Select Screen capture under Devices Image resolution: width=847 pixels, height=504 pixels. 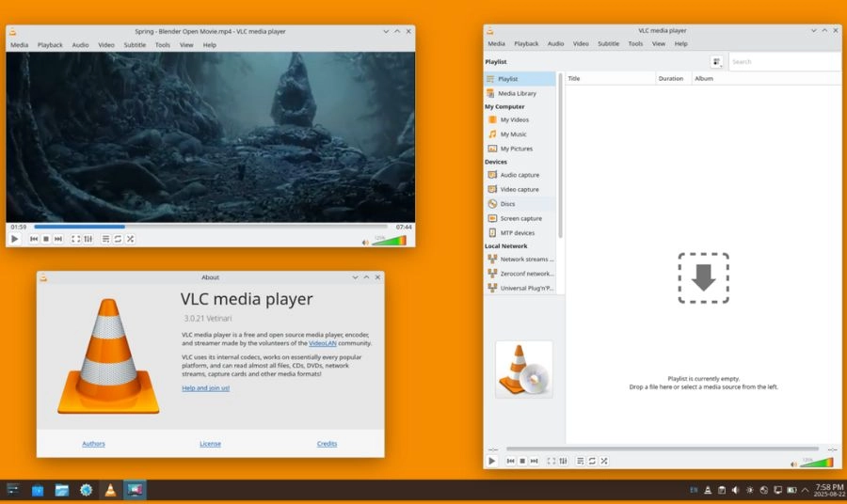pos(519,218)
